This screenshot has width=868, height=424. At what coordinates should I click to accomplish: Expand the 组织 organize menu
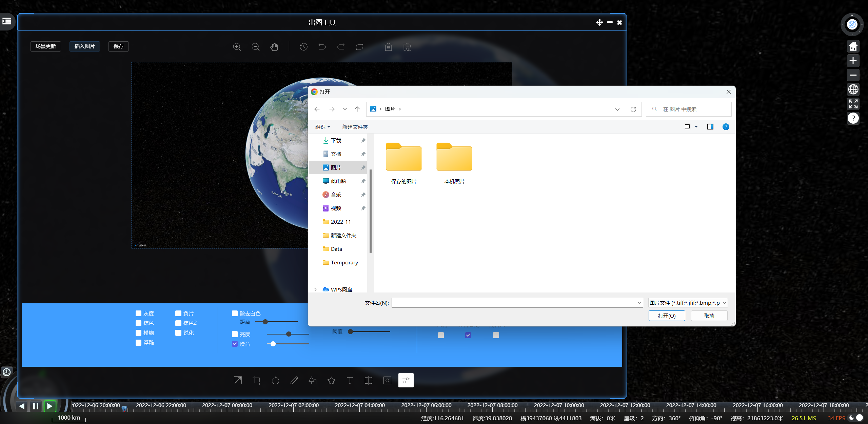pos(322,127)
